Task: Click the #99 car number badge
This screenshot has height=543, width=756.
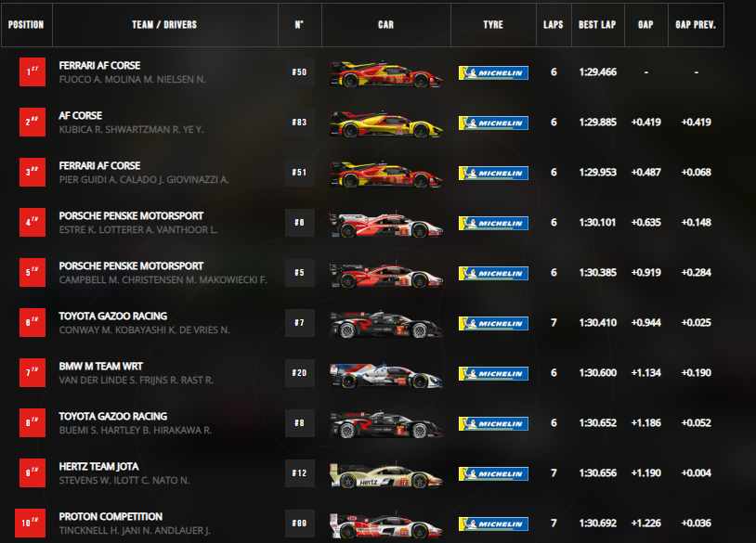Action: coord(299,524)
